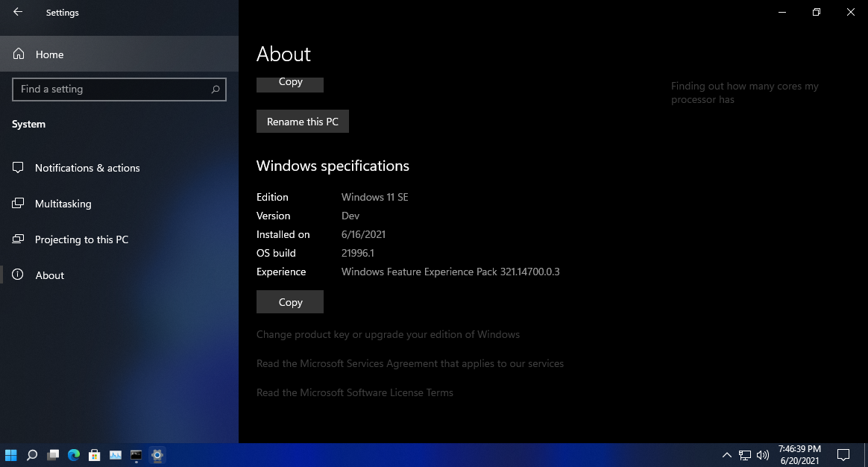Select the OS build value 21996.1
This screenshot has width=868, height=467.
click(x=358, y=253)
